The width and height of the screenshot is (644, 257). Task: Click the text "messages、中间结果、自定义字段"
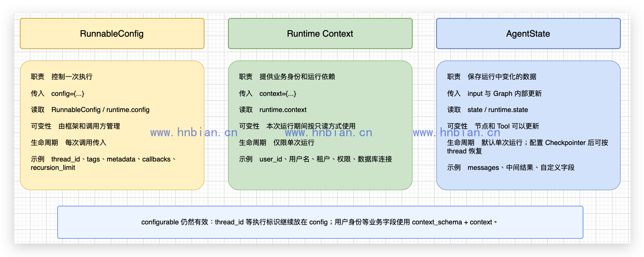coord(521,168)
